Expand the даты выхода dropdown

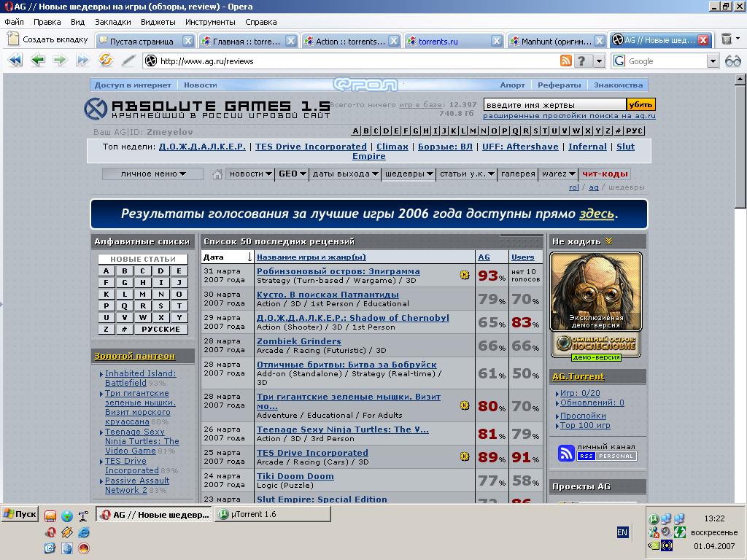pyautogui.click(x=345, y=174)
